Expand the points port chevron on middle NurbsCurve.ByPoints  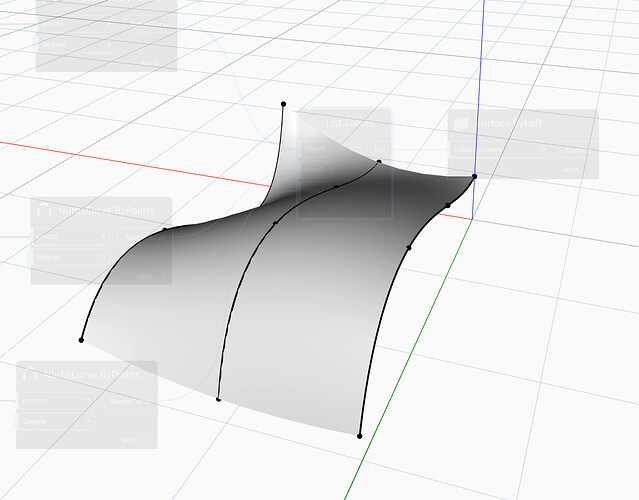[x=103, y=236]
